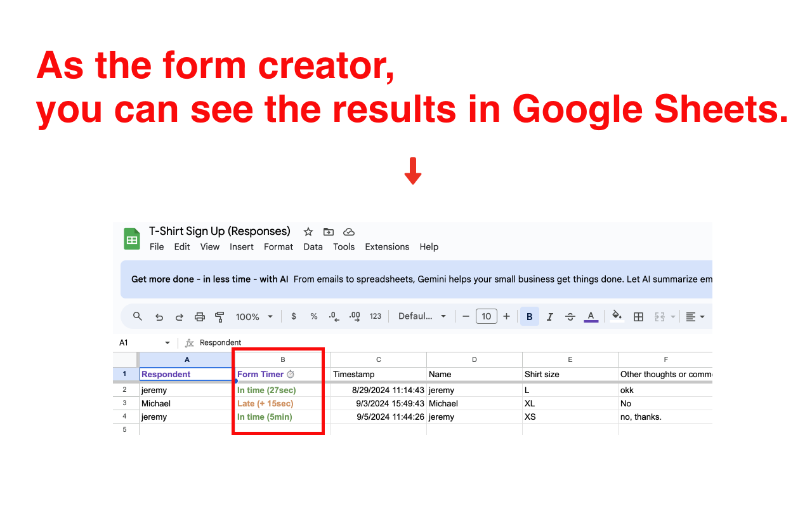Open the Print dialog icon
This screenshot has width=812, height=508.
tap(199, 316)
